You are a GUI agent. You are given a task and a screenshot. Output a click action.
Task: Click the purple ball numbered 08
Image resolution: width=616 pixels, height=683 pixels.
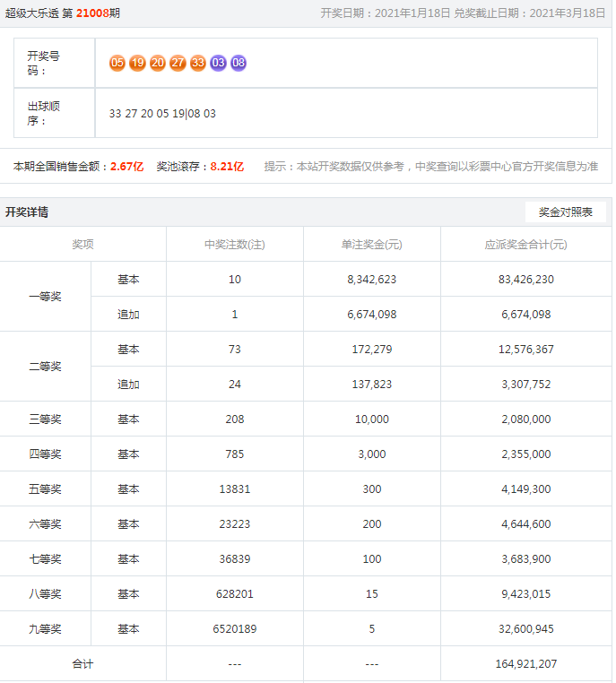click(239, 63)
